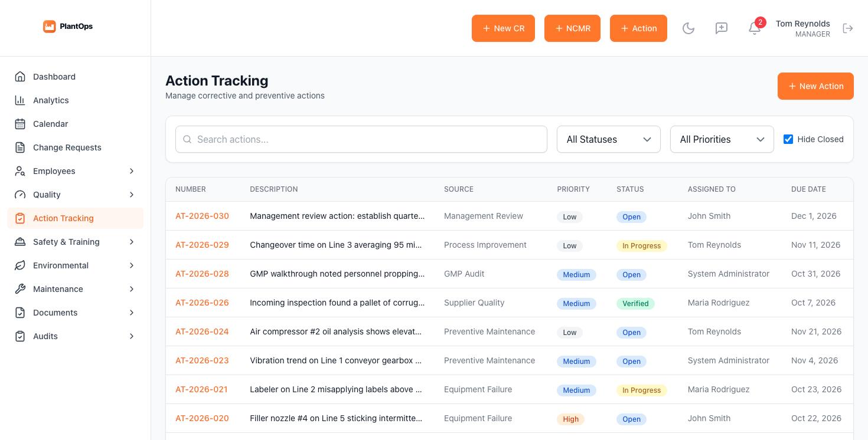This screenshot has height=440, width=868.
Task: Click the Environmental leaf icon
Action: coord(20,265)
